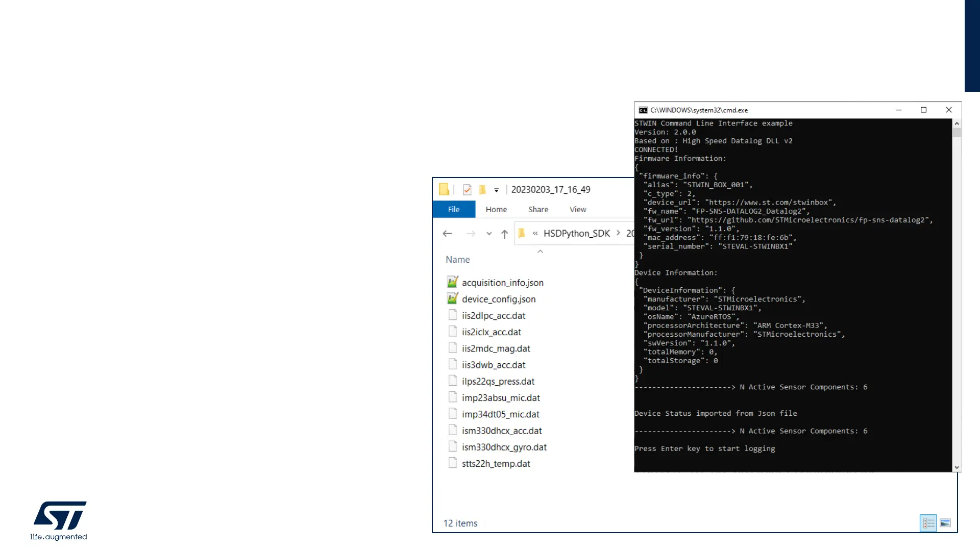Open the View ribbon tab
980x551 pixels.
(578, 209)
